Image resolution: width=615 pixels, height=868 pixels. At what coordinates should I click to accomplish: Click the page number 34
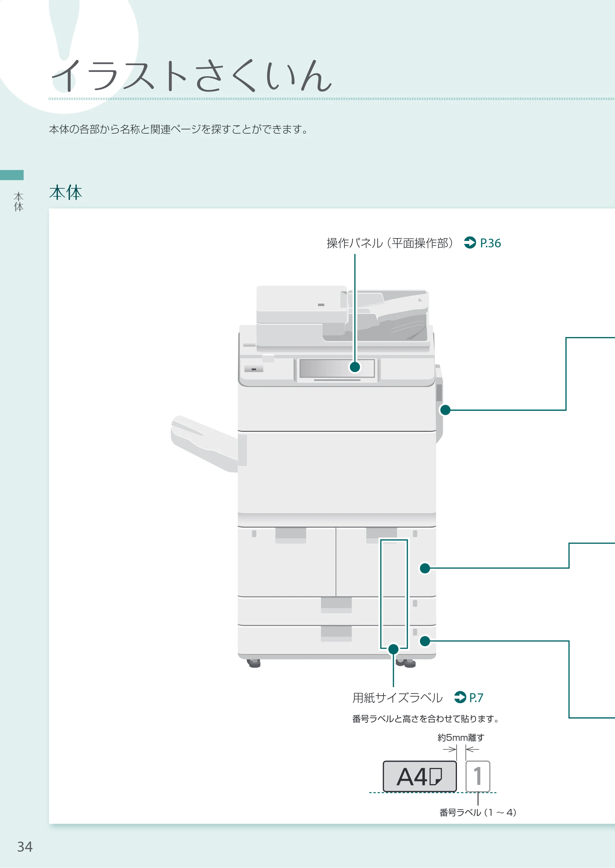25,847
